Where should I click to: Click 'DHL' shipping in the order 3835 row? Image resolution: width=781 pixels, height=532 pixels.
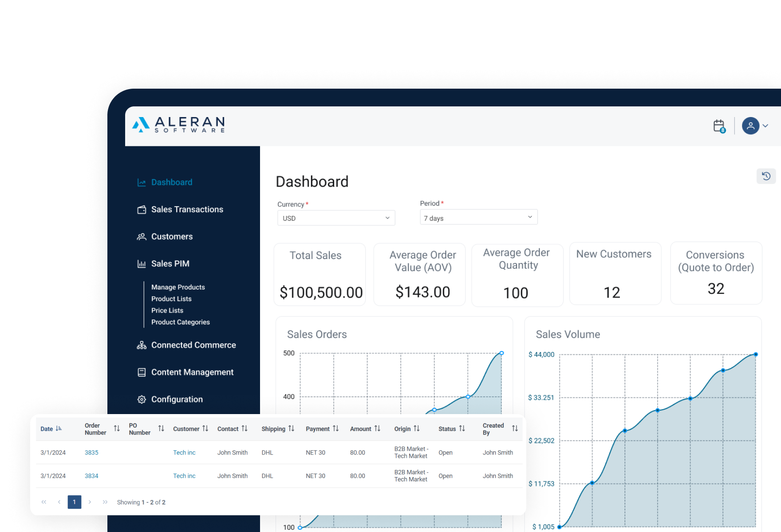pos(267,453)
